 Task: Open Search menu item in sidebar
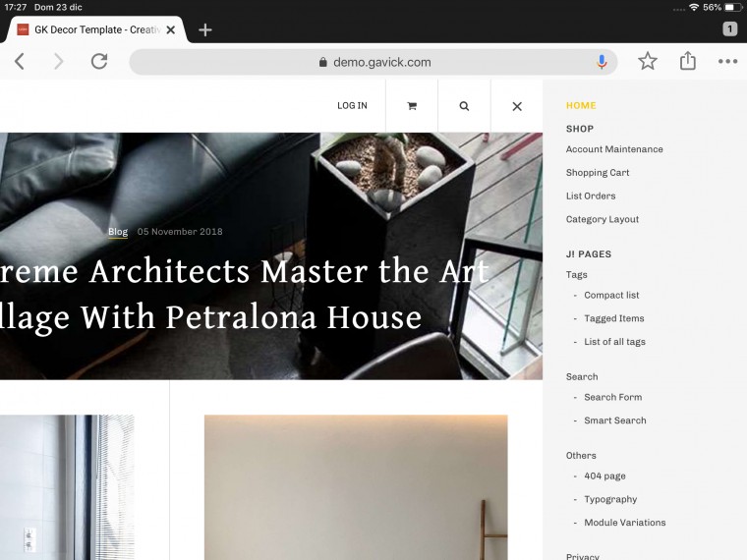pyautogui.click(x=582, y=376)
